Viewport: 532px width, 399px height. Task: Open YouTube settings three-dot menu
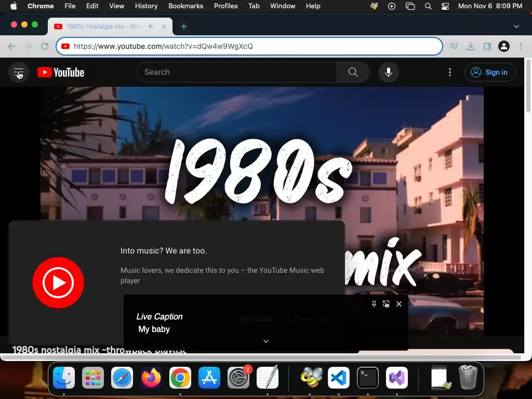(450, 72)
